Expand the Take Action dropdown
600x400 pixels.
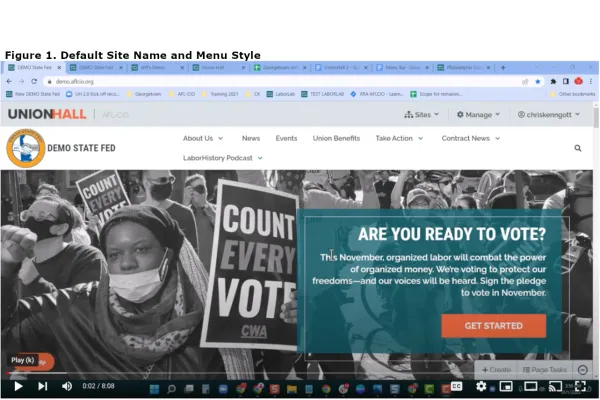click(x=399, y=138)
